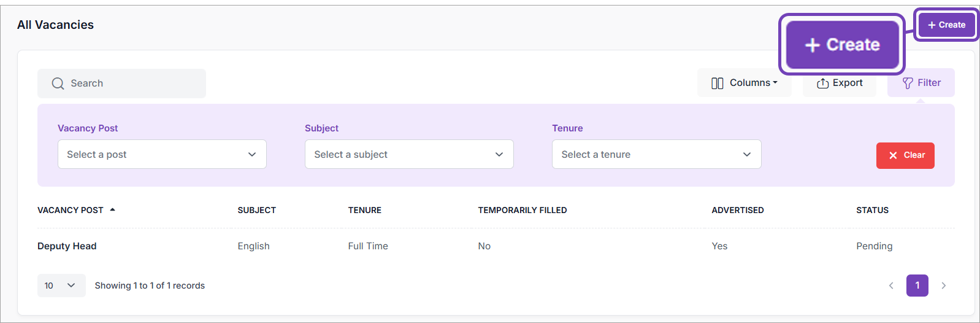Open the Deputy Head vacancy row
Screen dimensions: 980x323
(67, 246)
